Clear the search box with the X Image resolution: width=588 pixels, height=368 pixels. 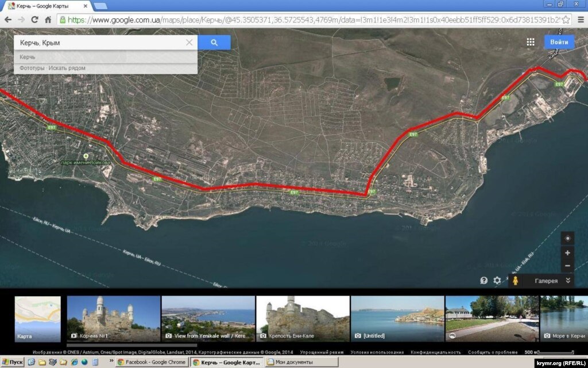pyautogui.click(x=189, y=43)
